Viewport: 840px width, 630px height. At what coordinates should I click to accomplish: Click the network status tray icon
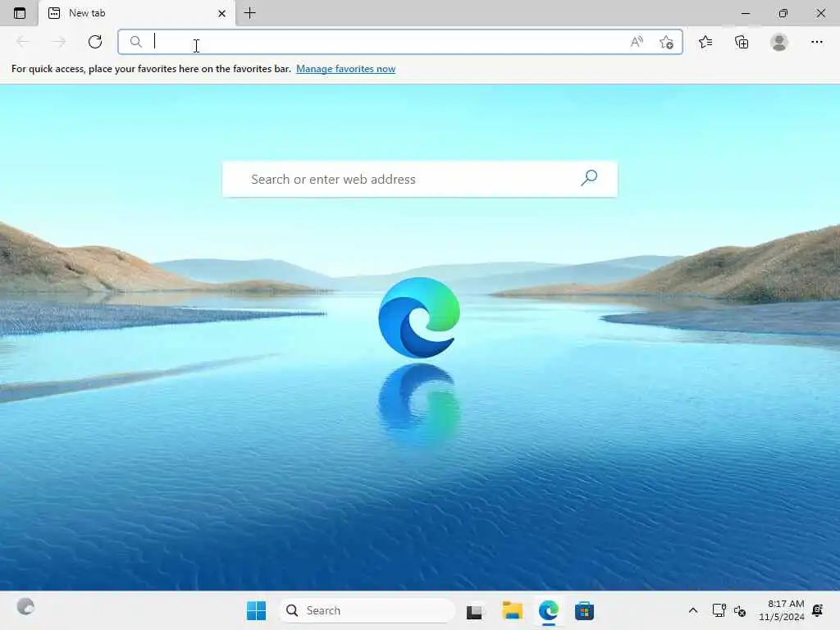[719, 610]
